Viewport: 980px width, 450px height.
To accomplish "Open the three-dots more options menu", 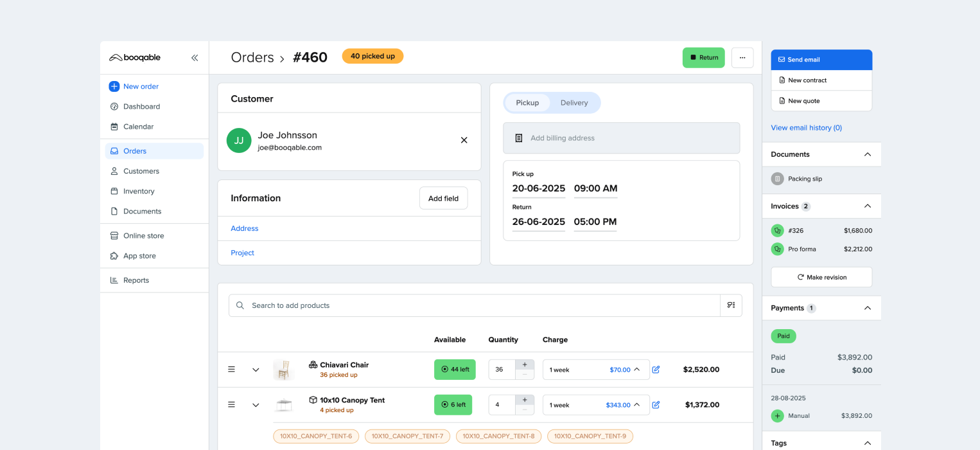I will click(742, 57).
